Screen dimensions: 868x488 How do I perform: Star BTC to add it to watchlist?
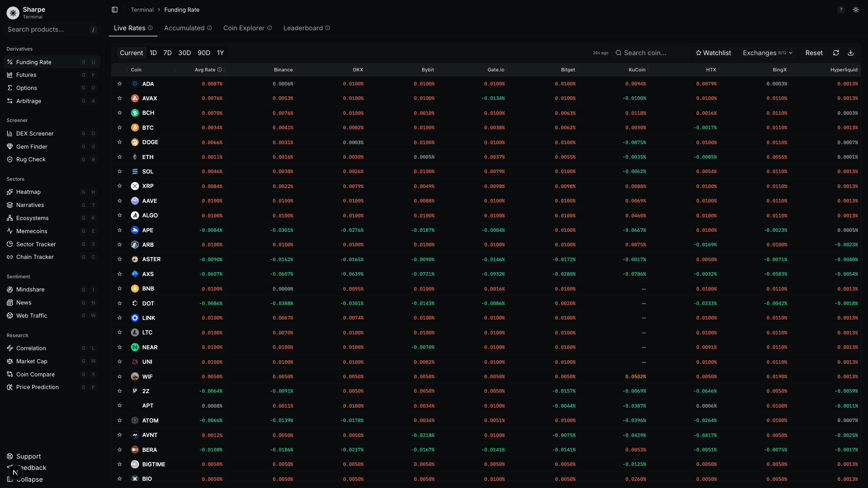pyautogui.click(x=120, y=127)
